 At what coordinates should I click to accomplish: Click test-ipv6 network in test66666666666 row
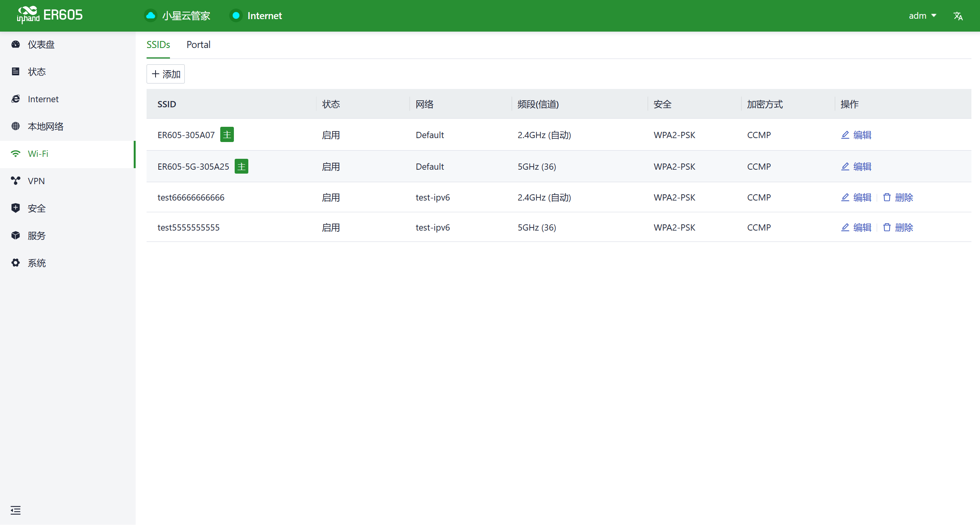(x=433, y=197)
